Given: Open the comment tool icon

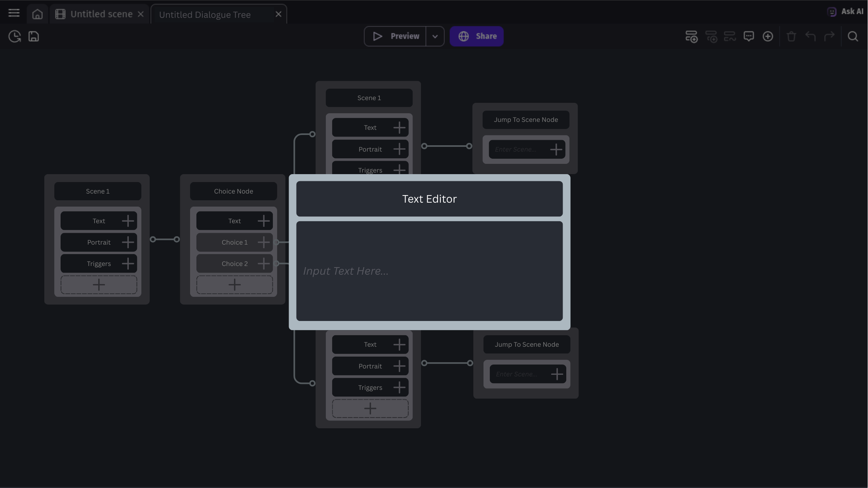Looking at the screenshot, I should [x=749, y=36].
